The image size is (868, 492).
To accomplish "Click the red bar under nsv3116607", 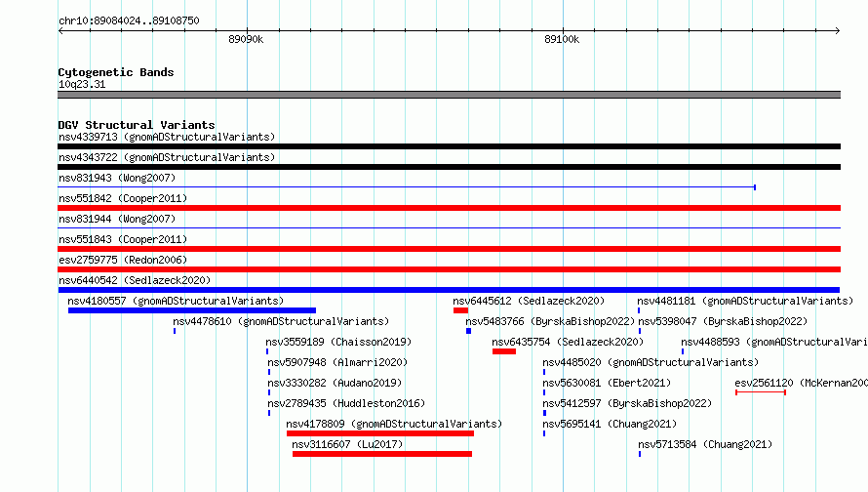I will pos(382,454).
